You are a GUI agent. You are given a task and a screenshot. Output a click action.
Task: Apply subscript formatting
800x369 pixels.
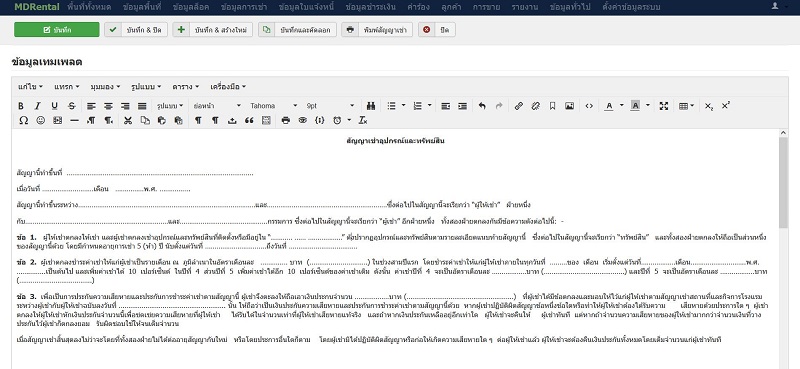pos(709,106)
